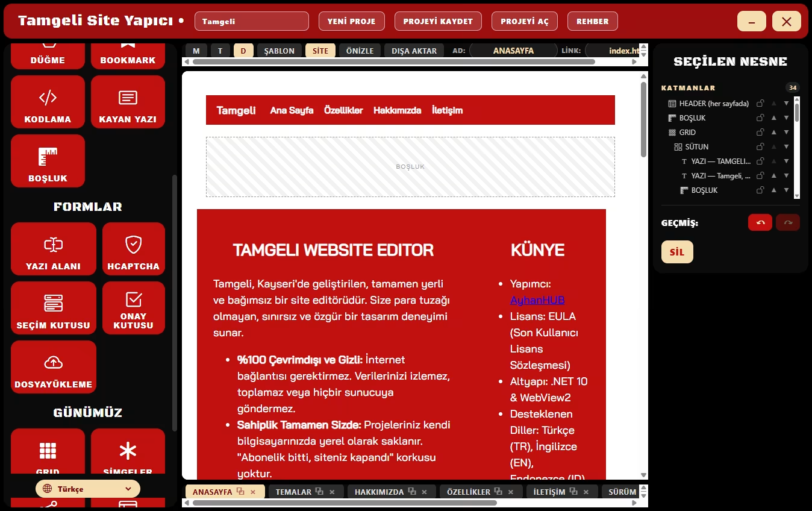
Task: Switch to tablet view T
Action: (220, 51)
